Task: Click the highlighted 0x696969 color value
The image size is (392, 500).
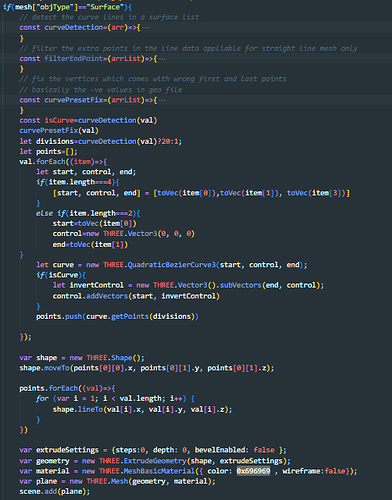Action: pos(253,471)
